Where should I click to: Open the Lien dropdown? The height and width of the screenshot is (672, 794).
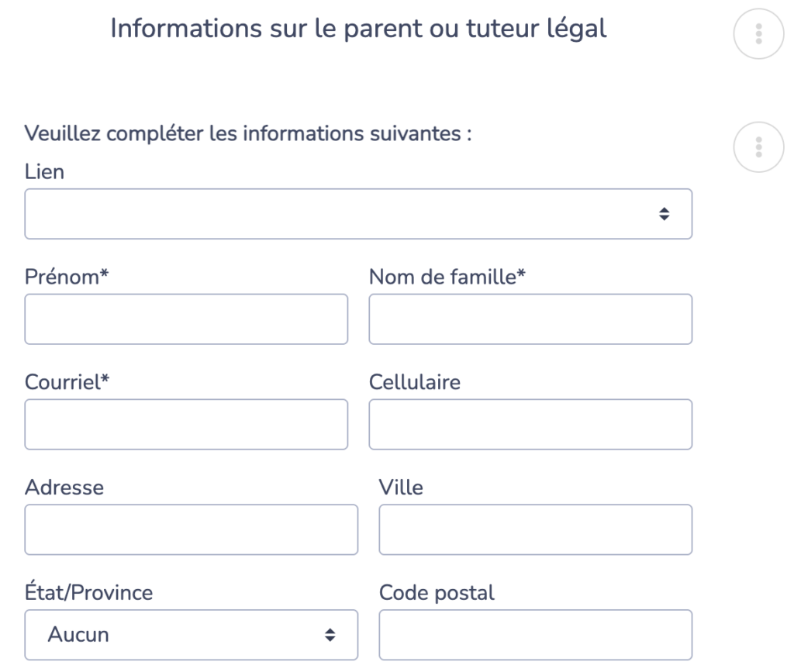tap(358, 214)
